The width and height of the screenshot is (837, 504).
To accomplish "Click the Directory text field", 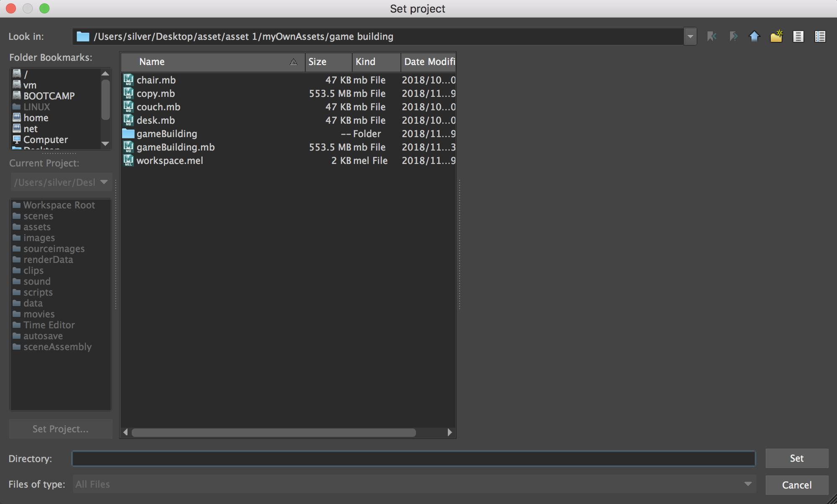I will 413,459.
